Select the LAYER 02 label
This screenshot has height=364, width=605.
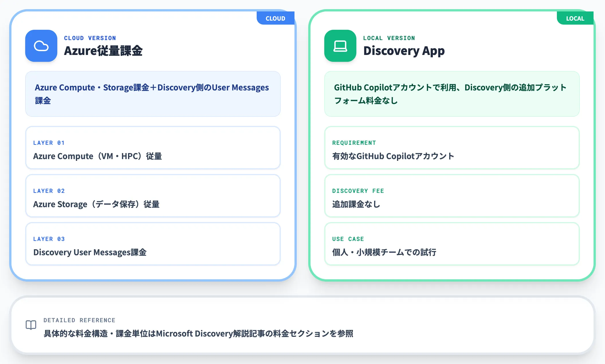49,191
